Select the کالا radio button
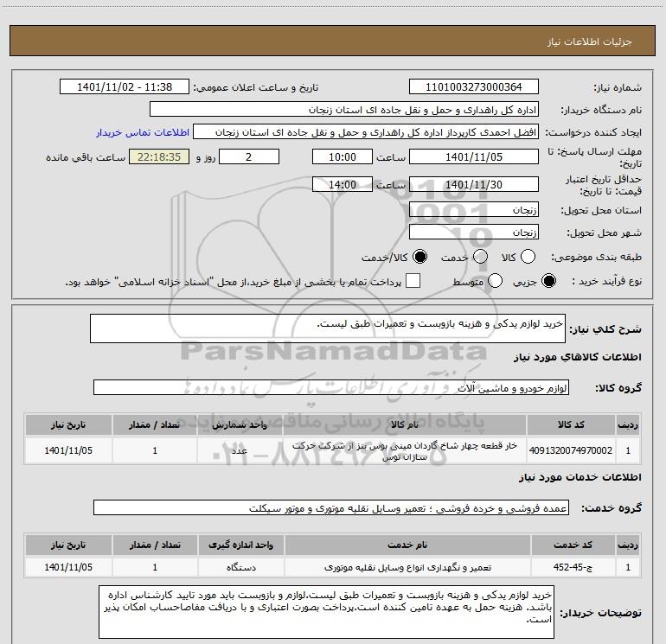Screen dimensions: 666x644 [x=528, y=257]
